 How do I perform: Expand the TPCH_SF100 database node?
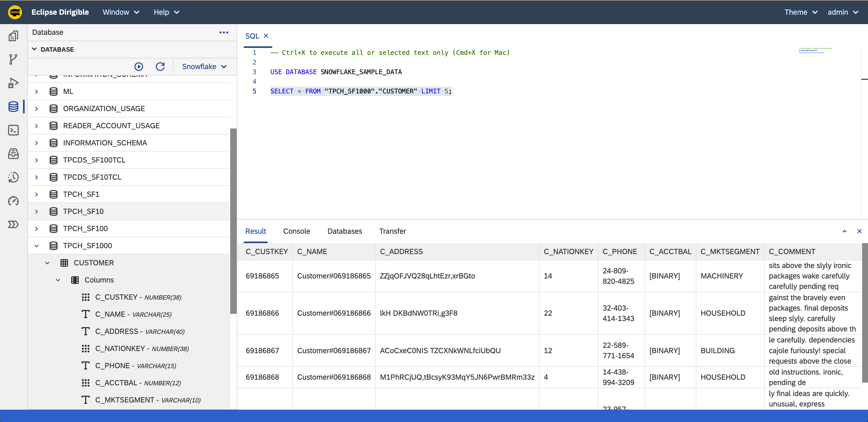coord(36,228)
